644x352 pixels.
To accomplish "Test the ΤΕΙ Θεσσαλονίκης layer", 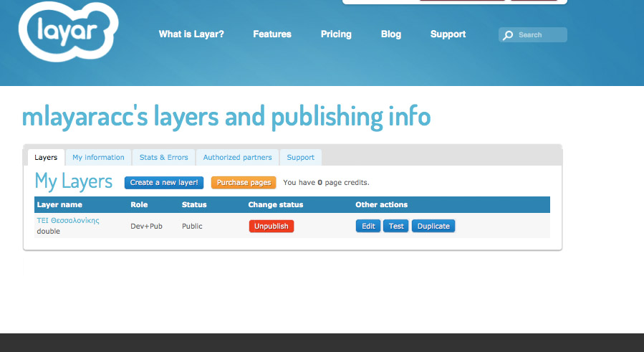I will 396,226.
